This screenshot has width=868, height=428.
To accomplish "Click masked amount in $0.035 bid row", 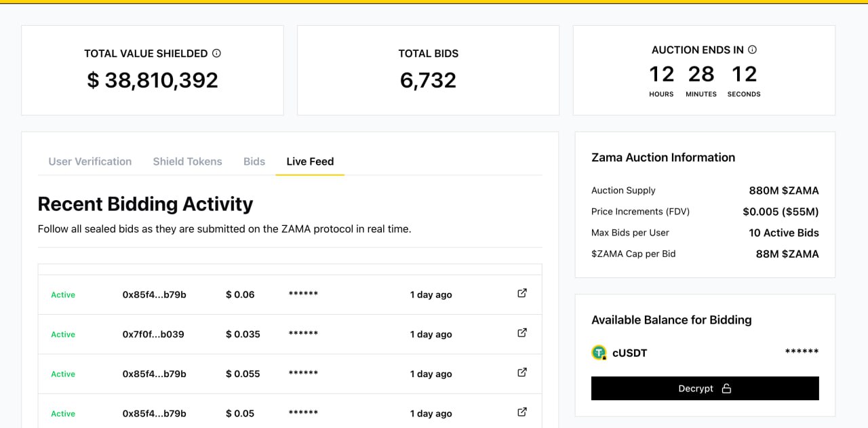I will coord(303,334).
